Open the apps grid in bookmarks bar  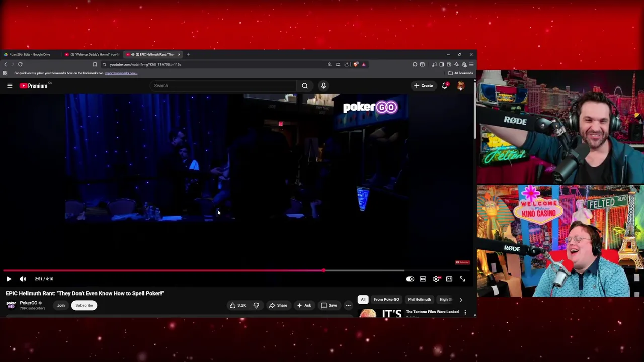click(x=5, y=73)
